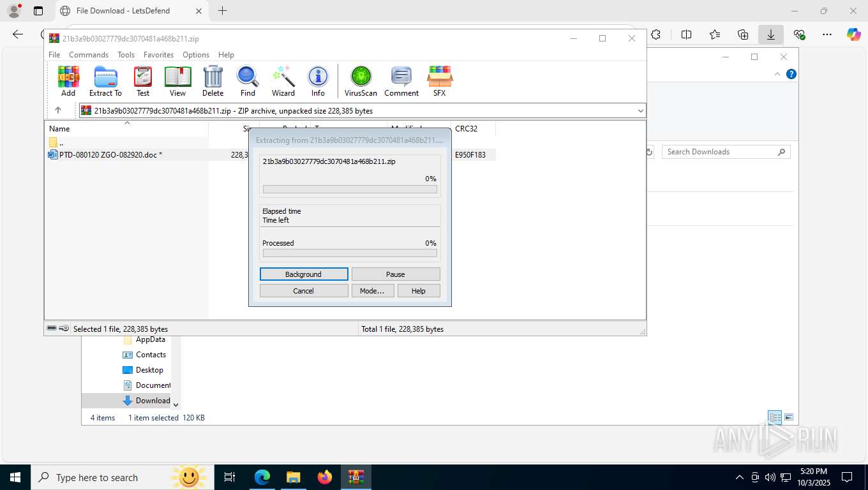
Task: Sort by the Name column header
Action: [126, 129]
